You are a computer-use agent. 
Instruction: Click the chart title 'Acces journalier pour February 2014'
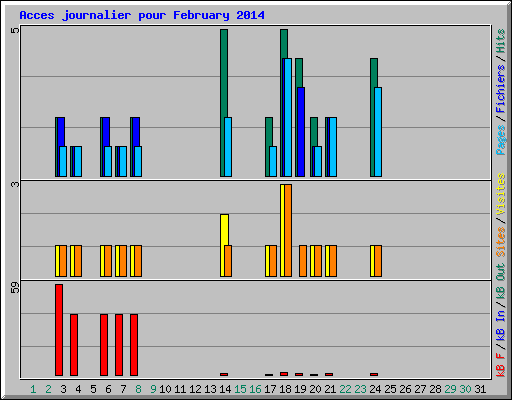tap(142, 15)
